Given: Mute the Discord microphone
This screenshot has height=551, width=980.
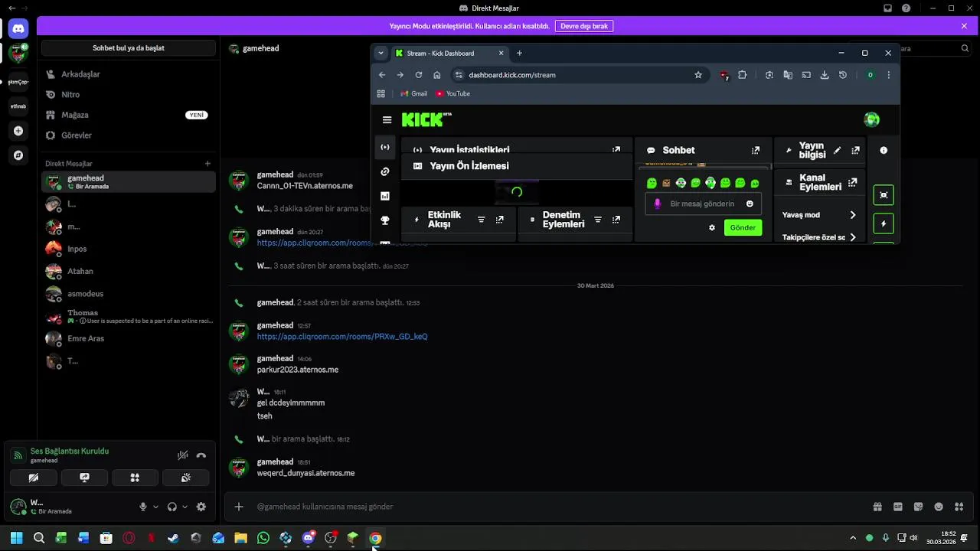Looking at the screenshot, I should 142,507.
